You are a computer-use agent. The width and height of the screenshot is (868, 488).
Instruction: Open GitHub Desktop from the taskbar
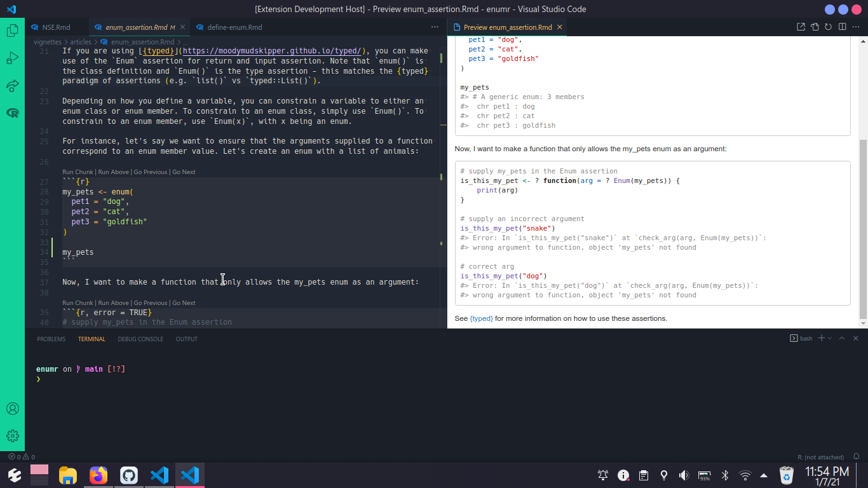tap(129, 475)
